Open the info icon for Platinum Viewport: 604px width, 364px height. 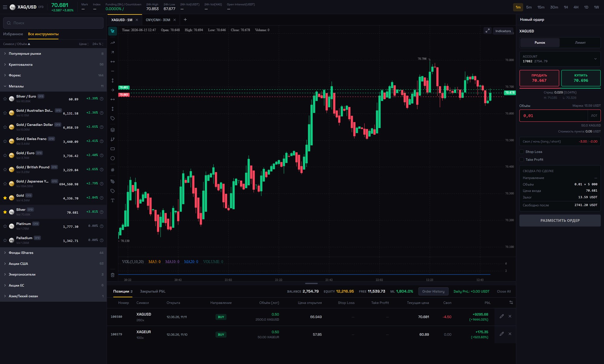(102, 226)
